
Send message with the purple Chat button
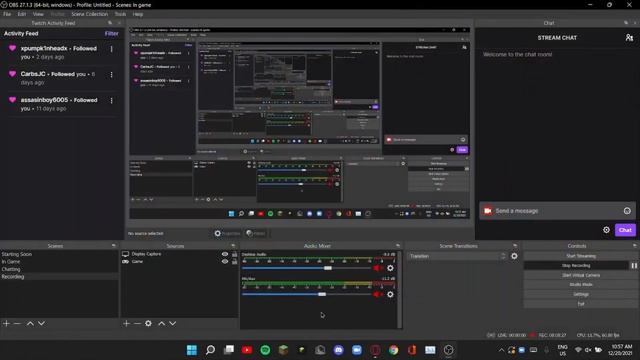point(625,230)
